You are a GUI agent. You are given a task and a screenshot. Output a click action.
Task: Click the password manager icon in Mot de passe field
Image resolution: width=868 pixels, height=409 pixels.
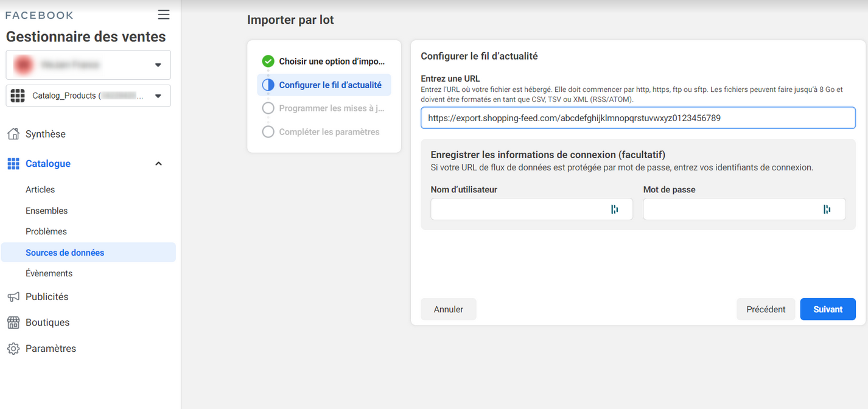[x=827, y=209]
